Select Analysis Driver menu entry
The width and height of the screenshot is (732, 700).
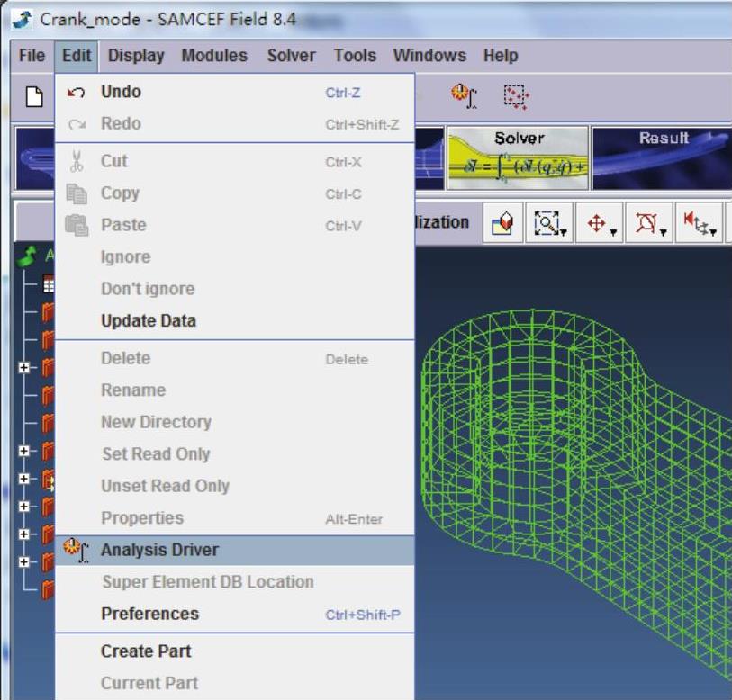pos(159,550)
